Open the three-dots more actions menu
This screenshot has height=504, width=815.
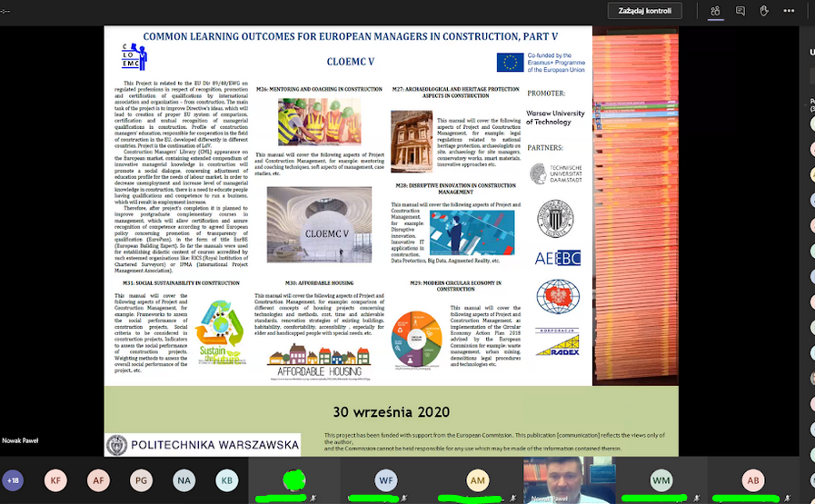[789, 10]
